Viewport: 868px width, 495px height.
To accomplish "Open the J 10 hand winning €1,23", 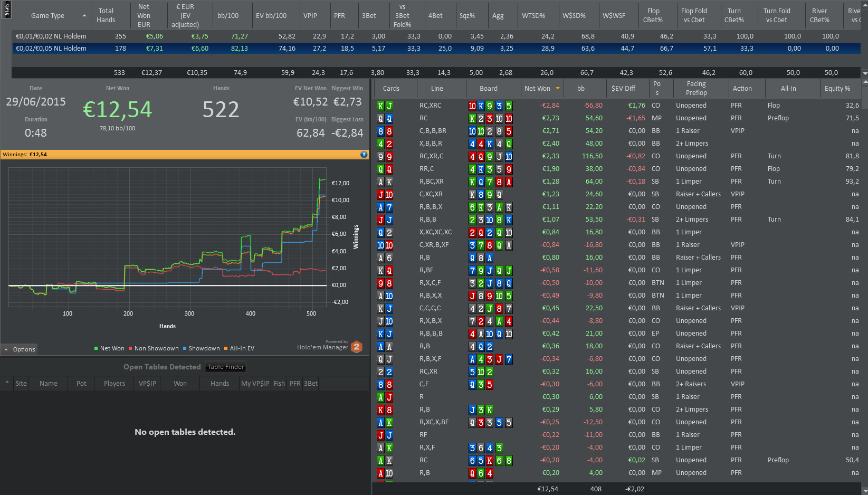I will point(617,194).
